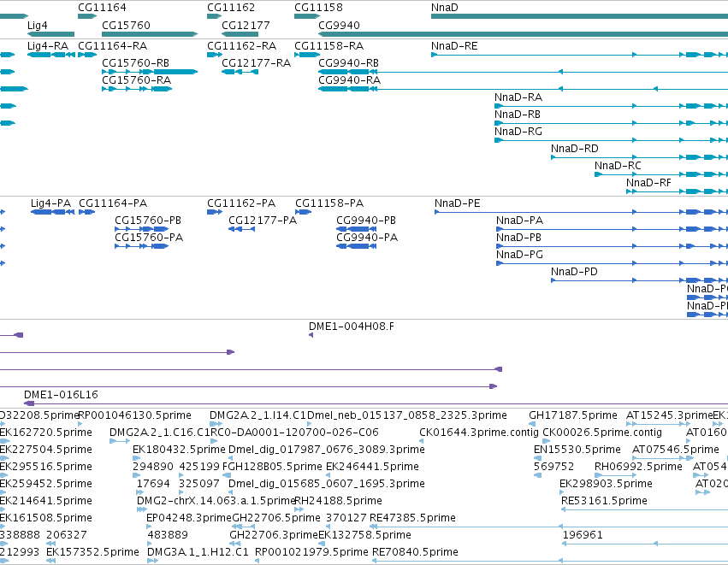Select protein CG11164-PA
The image size is (728, 565).
point(86,212)
